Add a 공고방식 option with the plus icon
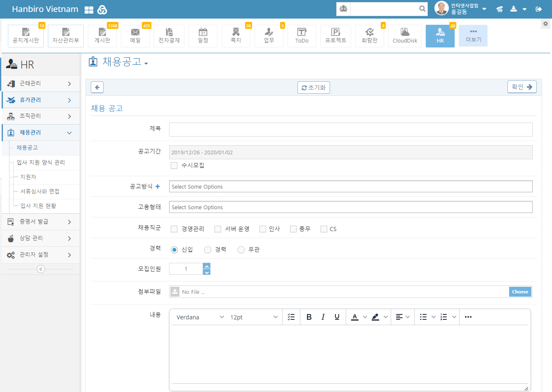 (158, 187)
